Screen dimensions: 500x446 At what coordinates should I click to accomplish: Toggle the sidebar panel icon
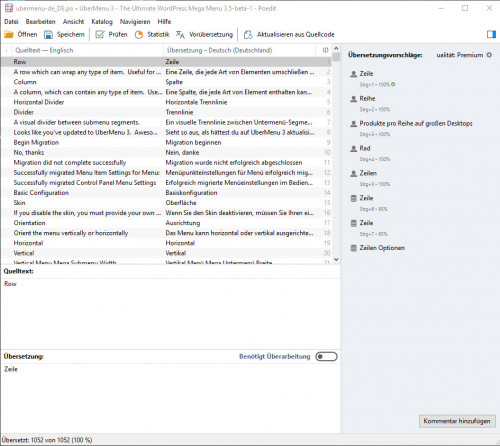pos(491,34)
